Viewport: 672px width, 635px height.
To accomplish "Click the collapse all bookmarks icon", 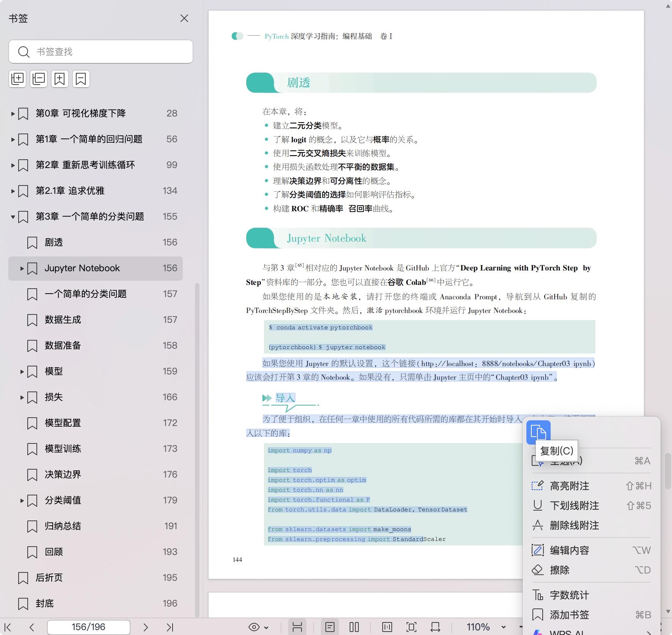I will point(39,79).
